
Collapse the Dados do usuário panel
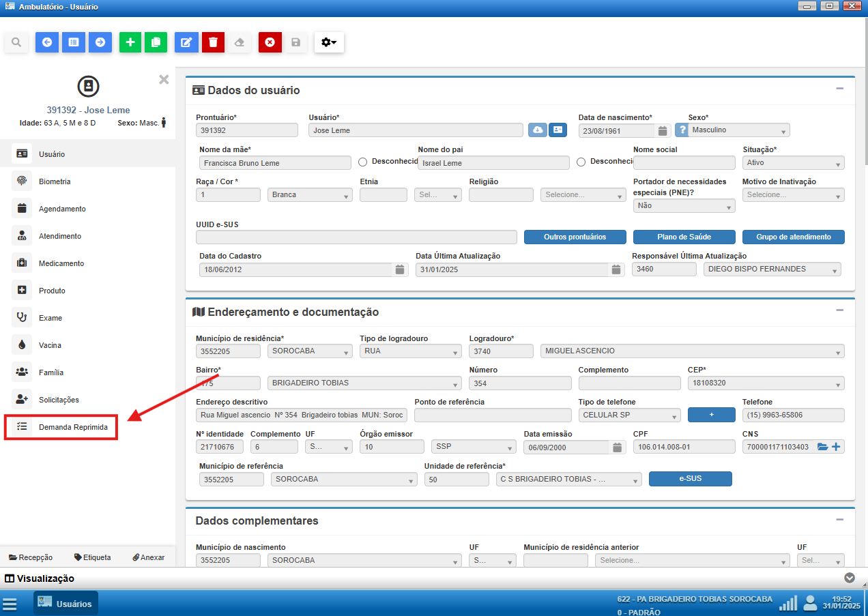coord(840,89)
